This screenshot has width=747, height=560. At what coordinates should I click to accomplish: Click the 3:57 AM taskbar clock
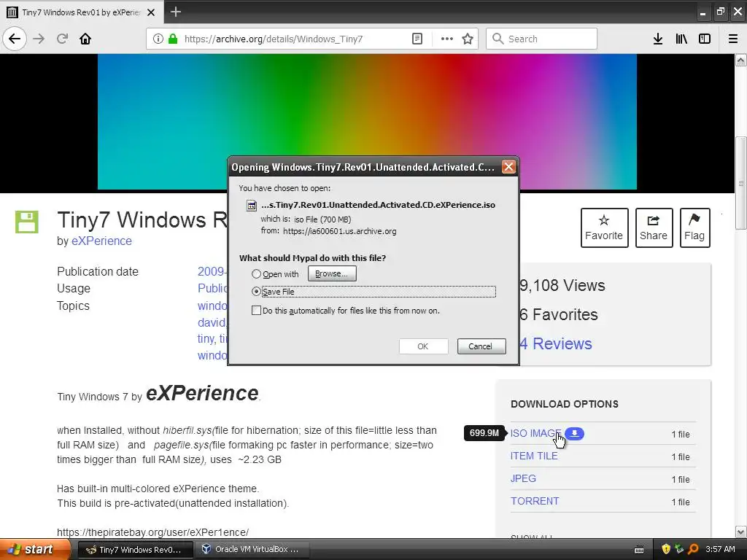[x=720, y=549]
